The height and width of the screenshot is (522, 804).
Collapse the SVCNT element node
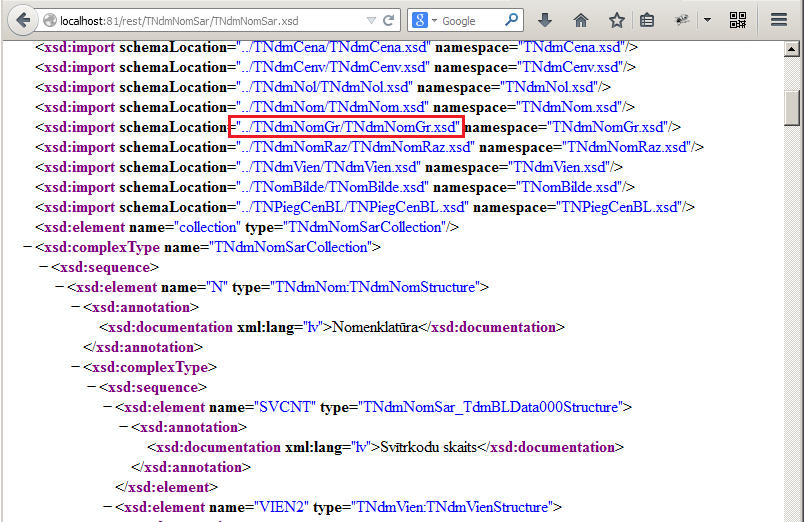(x=107, y=407)
